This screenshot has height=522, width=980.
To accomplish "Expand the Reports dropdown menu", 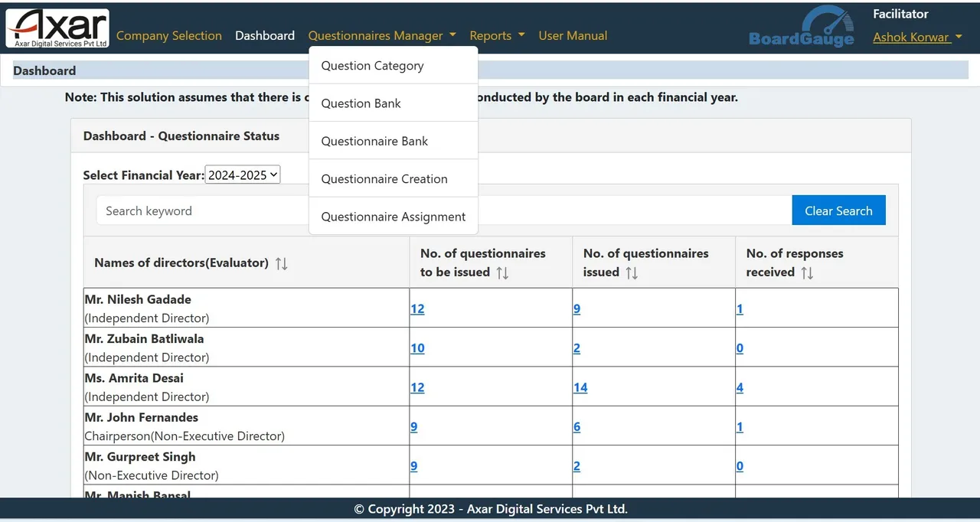I will (x=497, y=35).
